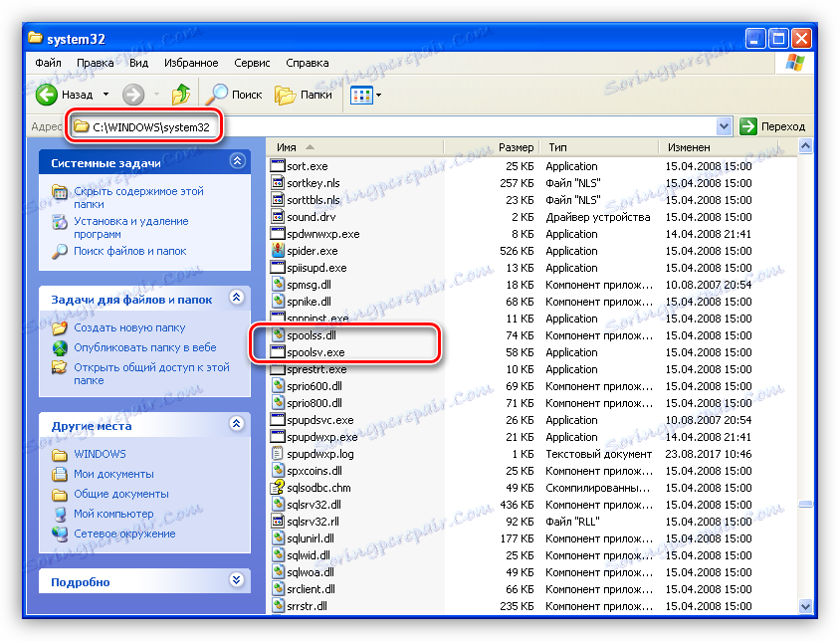Select the sqlunirl.dll file icon

click(278, 538)
